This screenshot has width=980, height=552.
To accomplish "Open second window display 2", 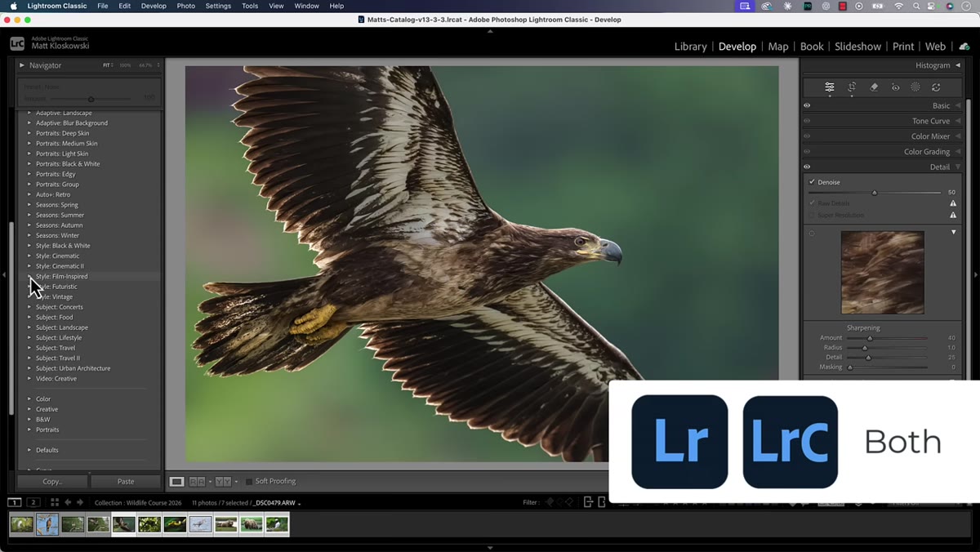I will click(x=33, y=502).
